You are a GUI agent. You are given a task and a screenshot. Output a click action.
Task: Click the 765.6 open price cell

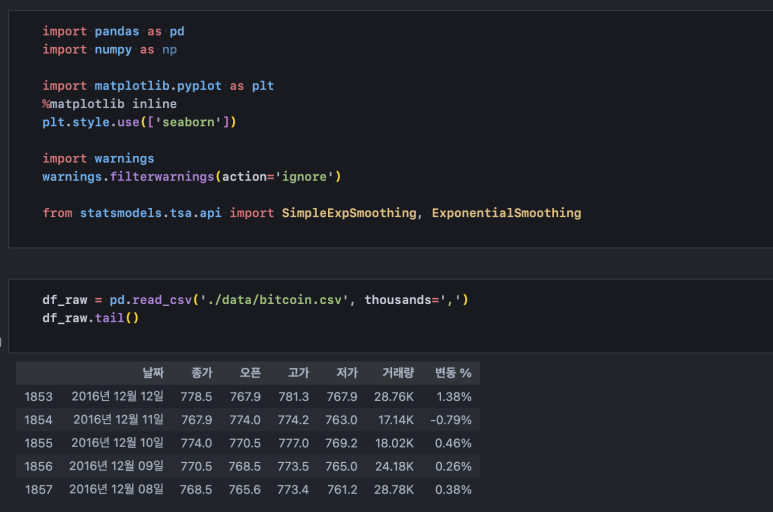[x=245, y=489]
